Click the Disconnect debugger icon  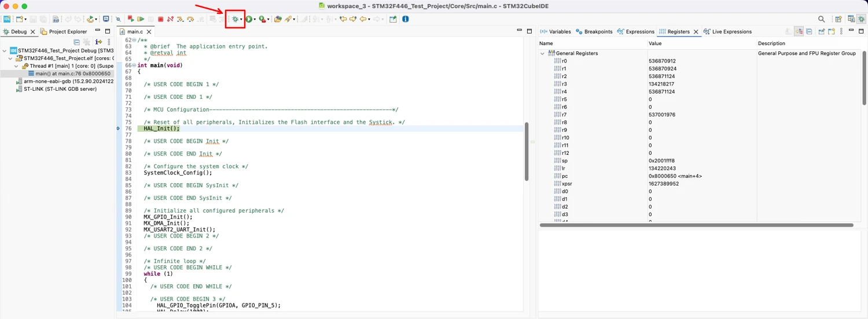click(x=170, y=19)
